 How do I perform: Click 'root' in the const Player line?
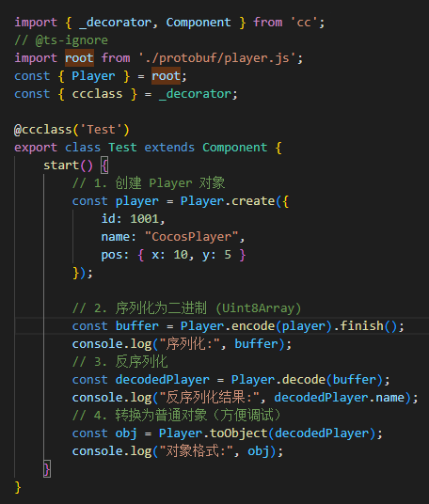click(166, 76)
